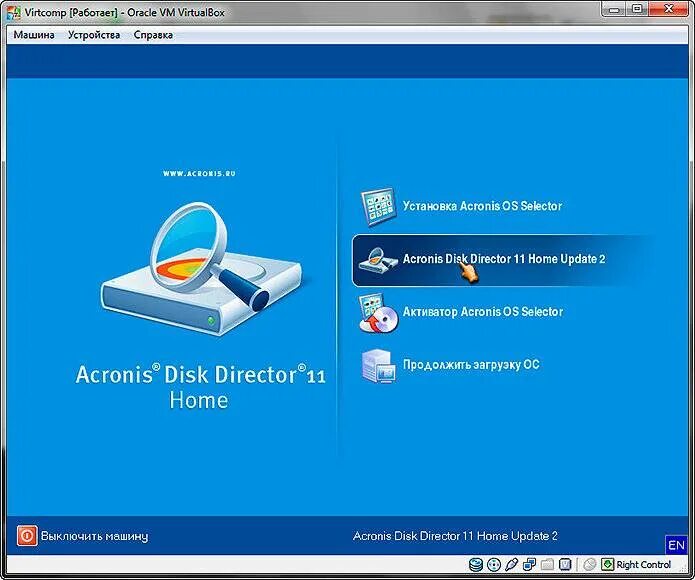Click the status line Acronis Disk Director 11 Home Update 2
695x580 pixels.
click(455, 536)
